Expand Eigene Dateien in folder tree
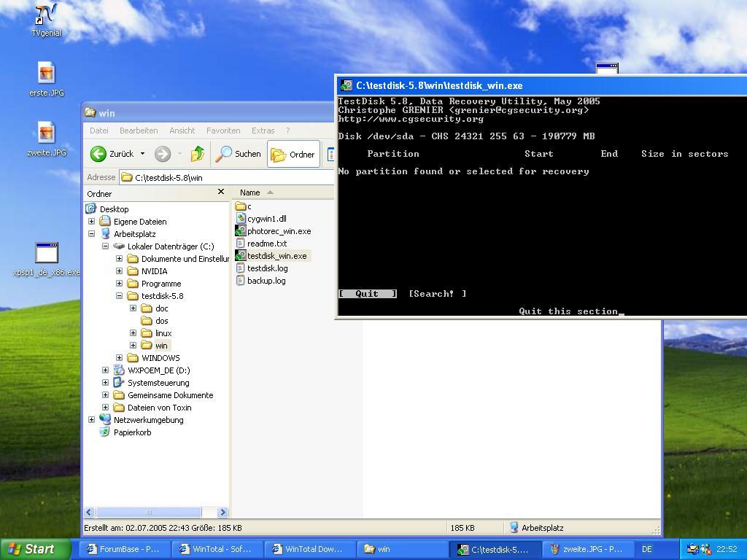747x560 pixels. coord(91,222)
